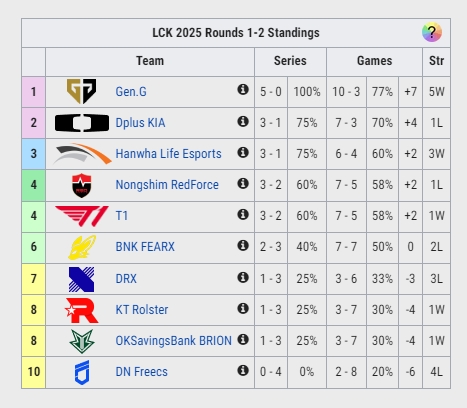This screenshot has width=467, height=408.
Task: Click the OKSavingsBank BRION info icon
Action: tap(243, 339)
